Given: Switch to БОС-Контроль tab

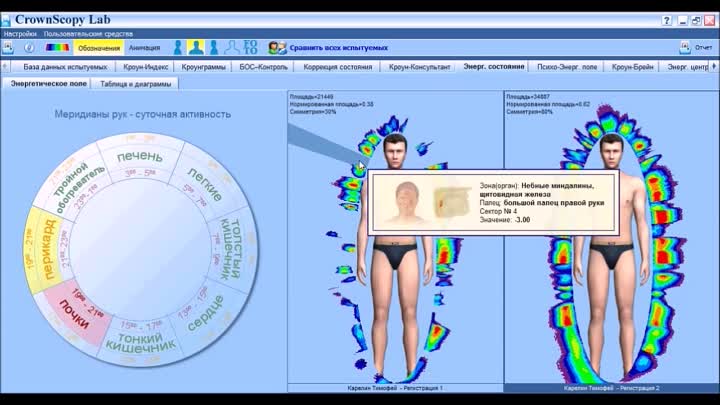Looking at the screenshot, I should coord(264,67).
